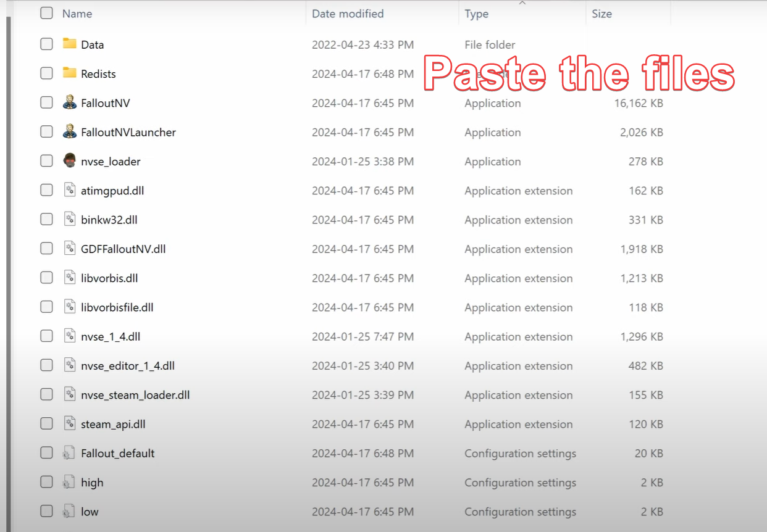Select the nvse_editor_1_4.dll file name
The image size is (767, 532).
point(128,366)
